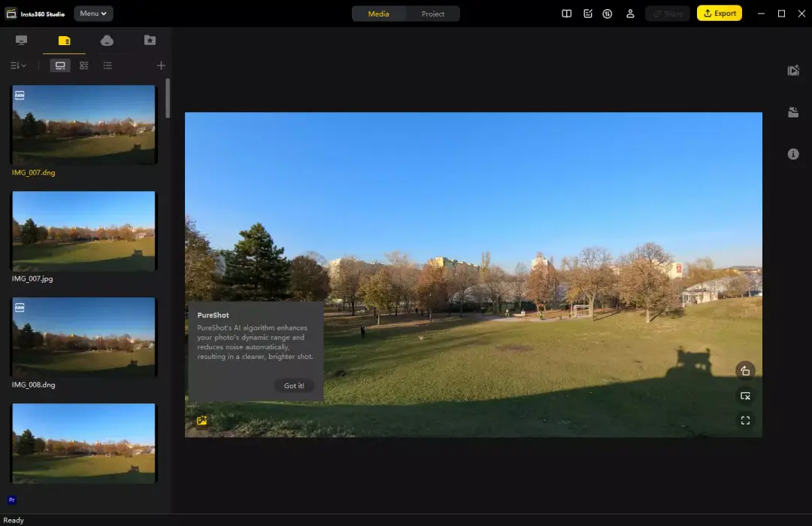This screenshot has height=526, width=812.
Task: Switch to thumbnail-with-details view
Action: pyautogui.click(x=84, y=65)
